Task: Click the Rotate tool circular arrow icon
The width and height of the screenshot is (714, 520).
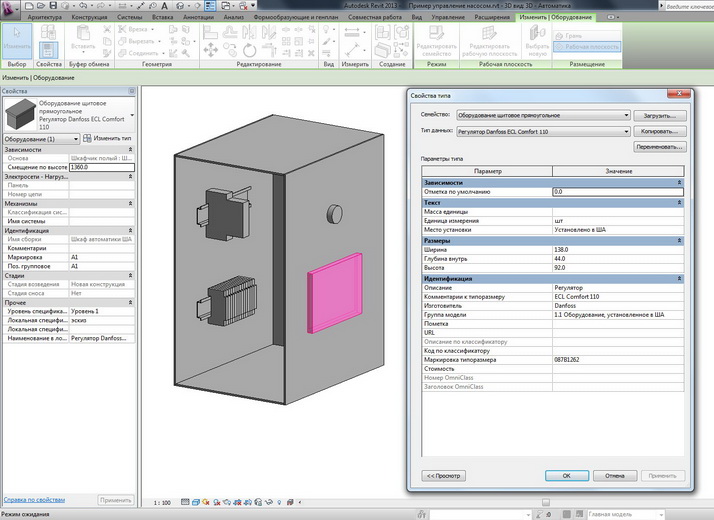Action: (x=250, y=50)
